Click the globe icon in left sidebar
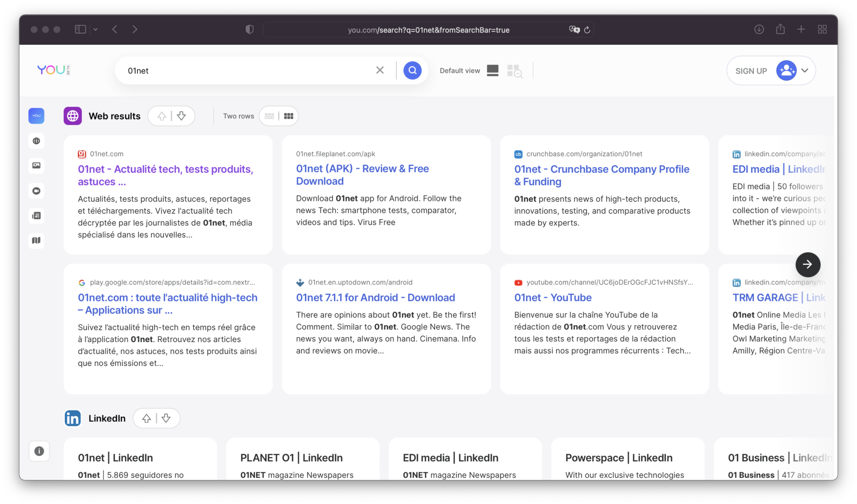Viewport: 857px width, 504px height. 37,141
